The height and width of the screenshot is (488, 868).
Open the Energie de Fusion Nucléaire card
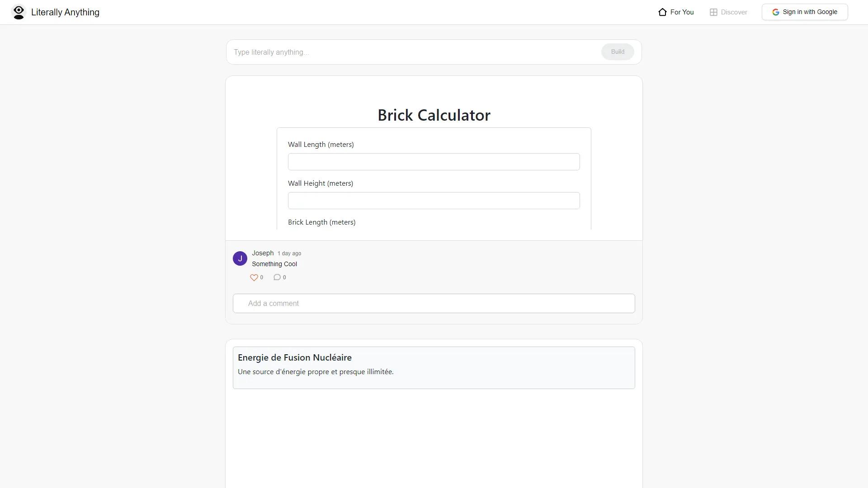[x=434, y=368]
